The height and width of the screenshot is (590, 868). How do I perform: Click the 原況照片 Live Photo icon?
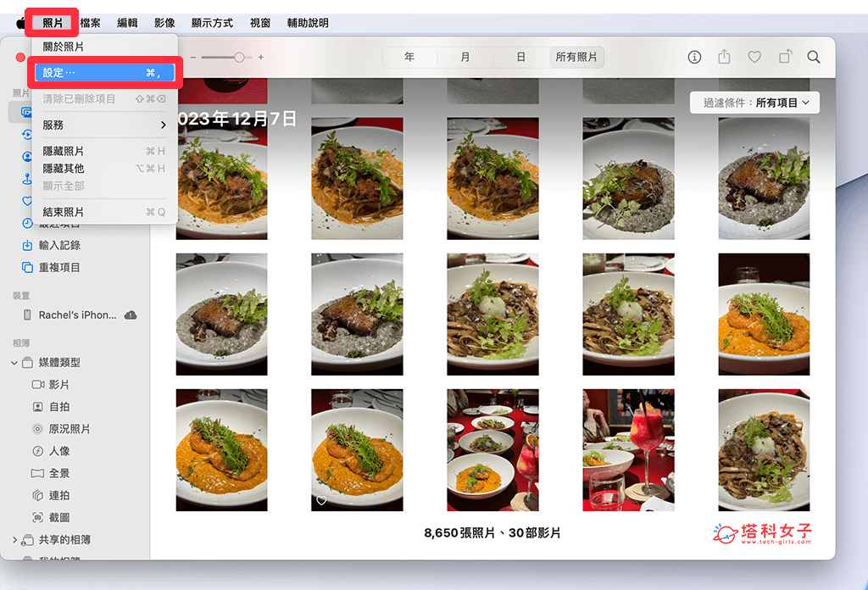click(37, 429)
